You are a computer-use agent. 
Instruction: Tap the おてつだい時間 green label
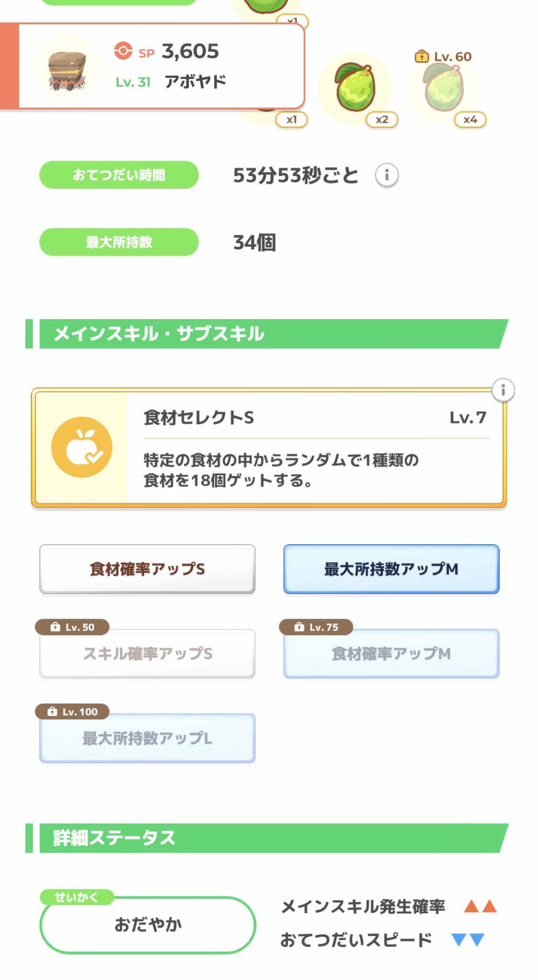point(119,175)
